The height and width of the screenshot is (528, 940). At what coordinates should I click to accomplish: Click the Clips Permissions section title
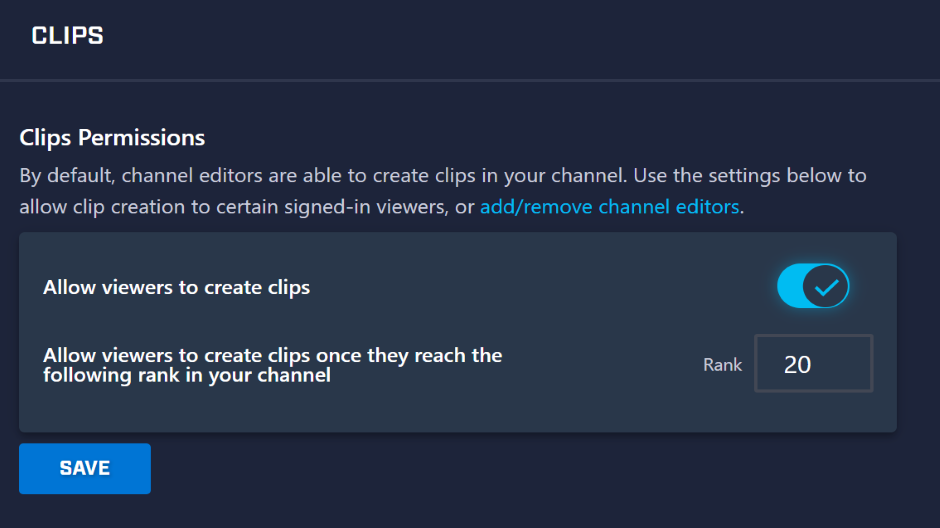point(112,138)
